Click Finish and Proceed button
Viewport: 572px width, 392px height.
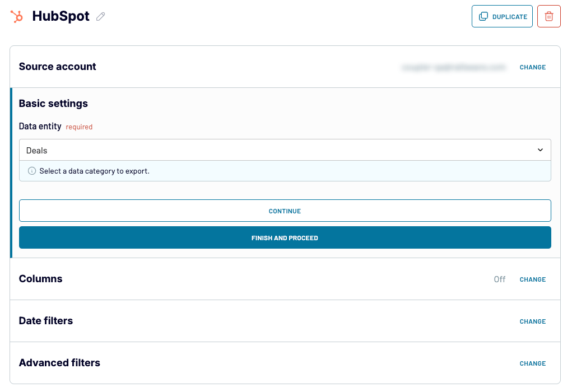click(285, 238)
